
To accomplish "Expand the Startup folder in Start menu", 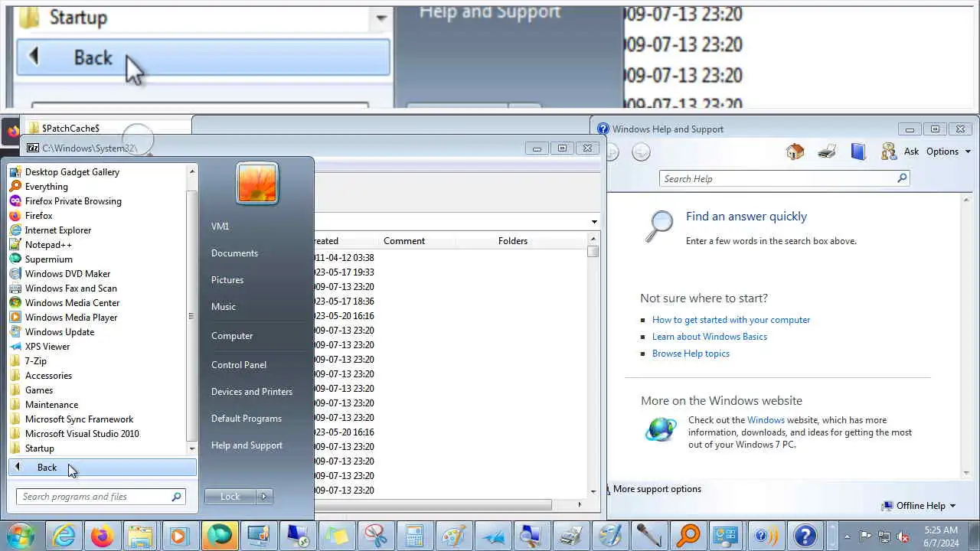I will 39,448.
